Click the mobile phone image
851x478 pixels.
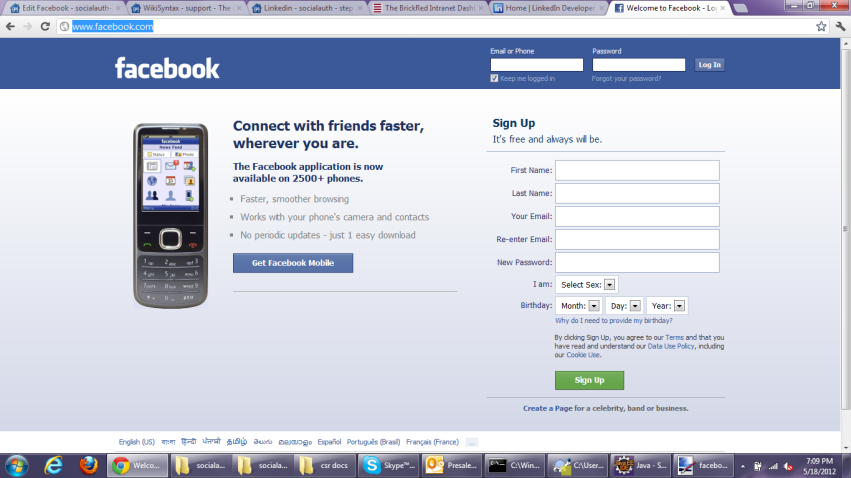170,215
